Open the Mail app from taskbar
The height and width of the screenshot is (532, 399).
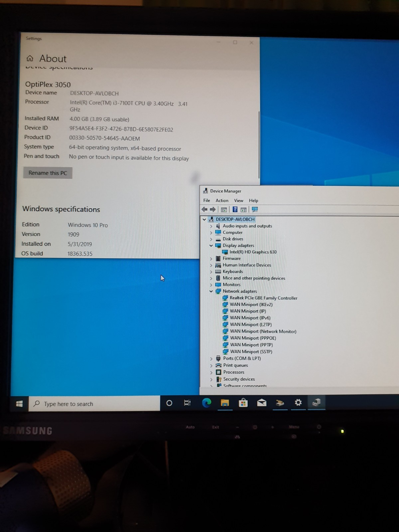262,403
